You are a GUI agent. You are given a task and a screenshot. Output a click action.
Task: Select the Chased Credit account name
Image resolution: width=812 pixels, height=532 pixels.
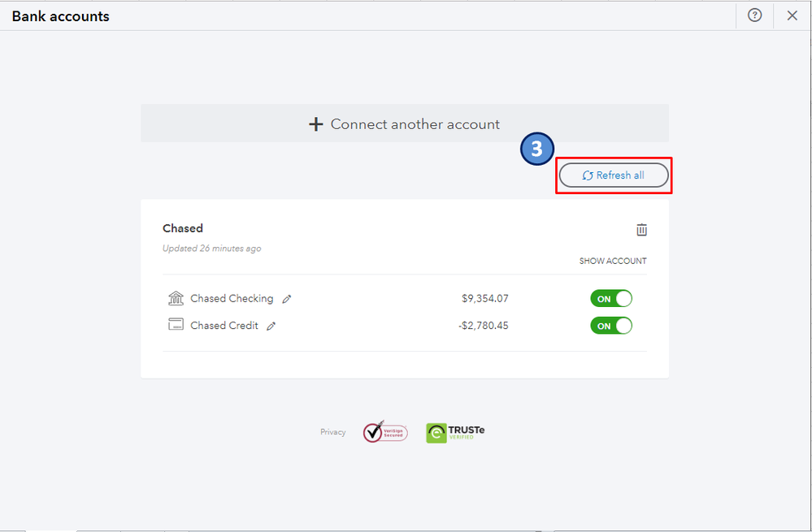[x=224, y=326]
